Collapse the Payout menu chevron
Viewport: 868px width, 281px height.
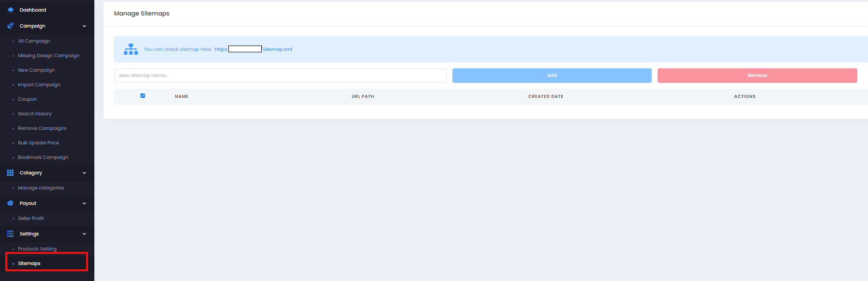[84, 203]
